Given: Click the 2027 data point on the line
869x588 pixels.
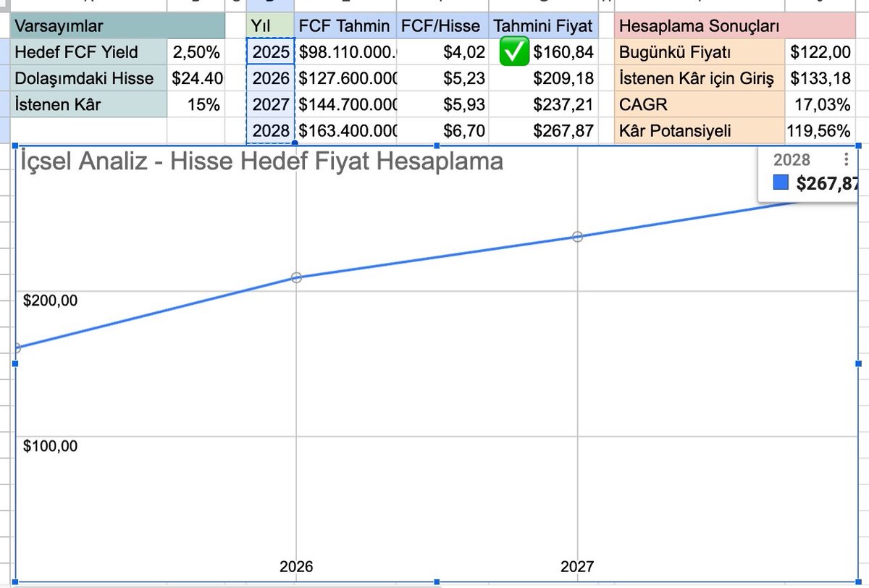Looking at the screenshot, I should tap(577, 236).
